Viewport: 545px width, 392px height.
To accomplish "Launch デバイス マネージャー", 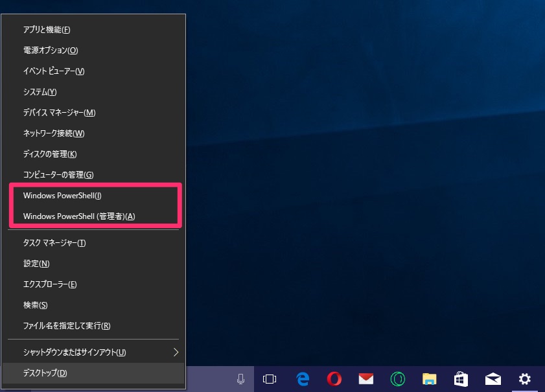I will click(x=93, y=113).
